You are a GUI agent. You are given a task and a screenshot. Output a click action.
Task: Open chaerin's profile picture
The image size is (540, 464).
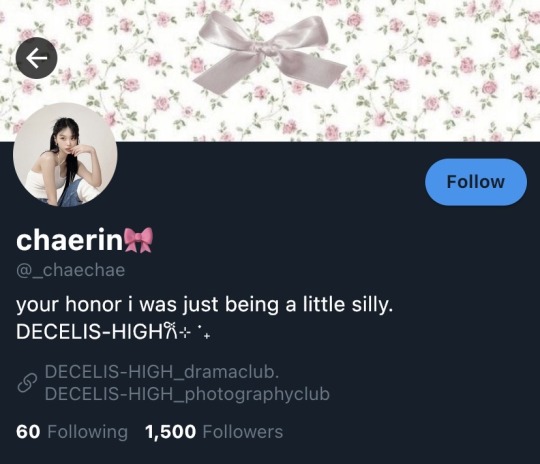pyautogui.click(x=65, y=155)
